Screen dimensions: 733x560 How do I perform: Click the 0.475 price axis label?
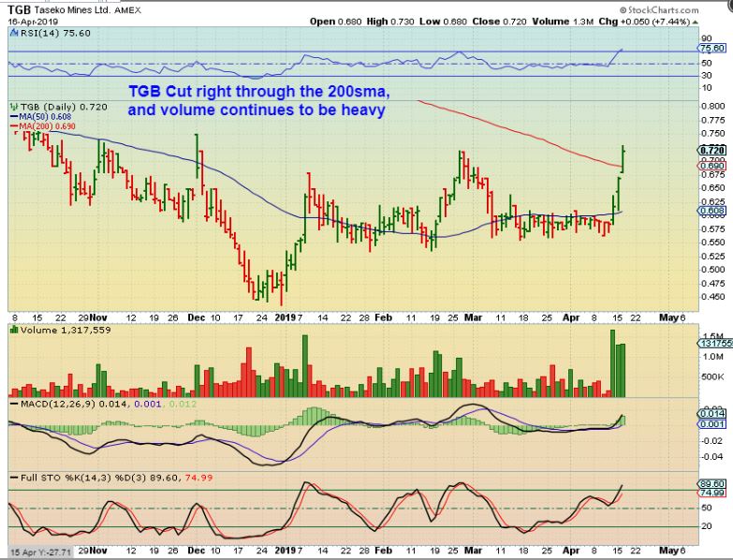click(713, 283)
